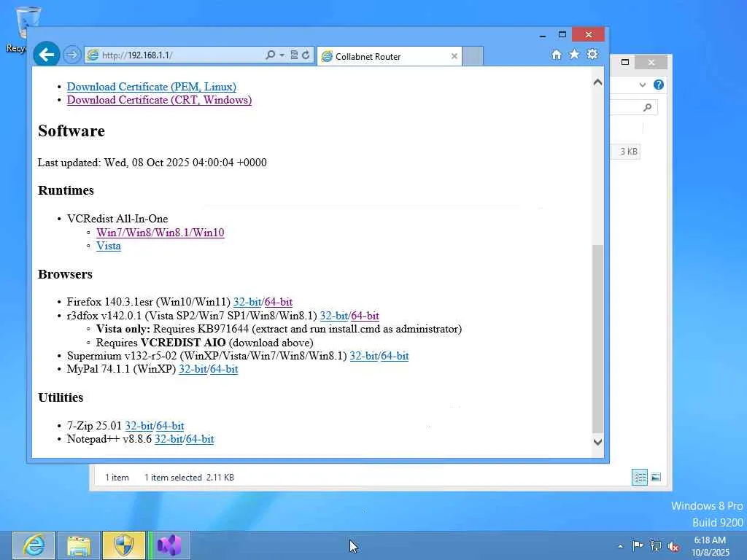Screen dimensions: 747x560
Task: Click the Explorer window help question icon
Action: pos(659,85)
